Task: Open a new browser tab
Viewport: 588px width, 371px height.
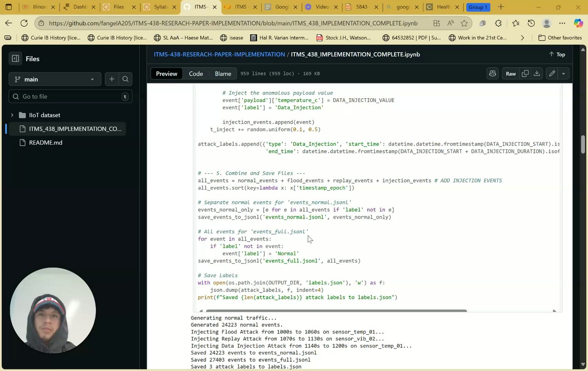Action: pos(501,7)
